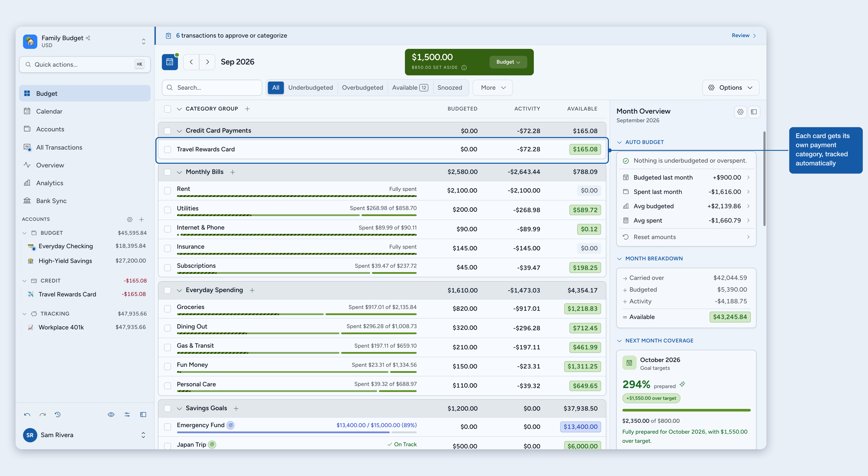The image size is (868, 476).
Task: Click the Review link
Action: point(744,35)
